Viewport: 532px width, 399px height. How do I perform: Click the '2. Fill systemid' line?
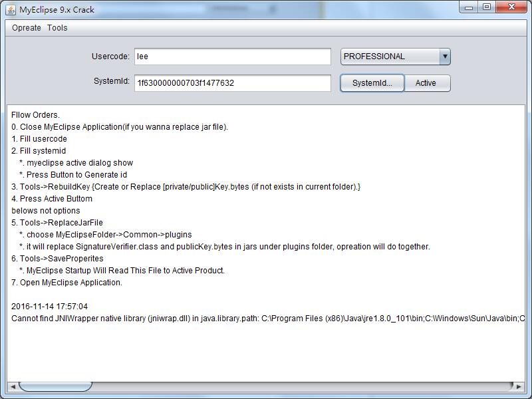click(39, 151)
